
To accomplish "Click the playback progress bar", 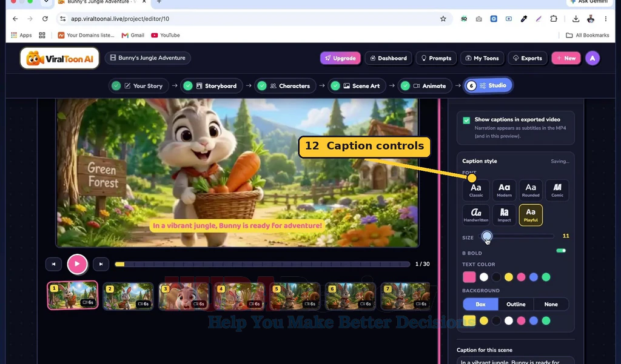I will [x=262, y=264].
